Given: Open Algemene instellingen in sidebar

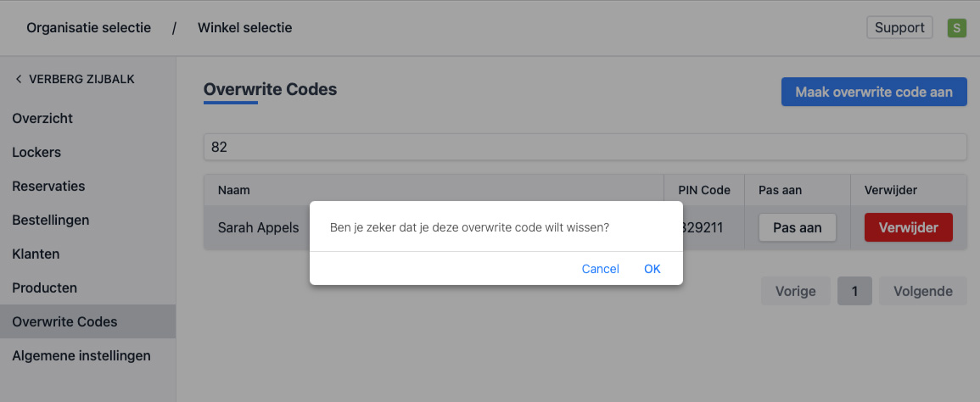Looking at the screenshot, I should (81, 356).
